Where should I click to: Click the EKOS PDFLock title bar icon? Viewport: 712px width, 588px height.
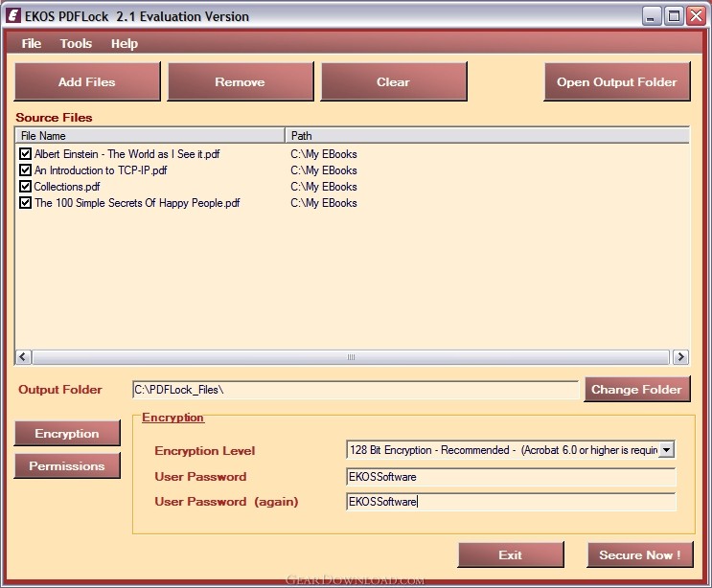(x=13, y=15)
